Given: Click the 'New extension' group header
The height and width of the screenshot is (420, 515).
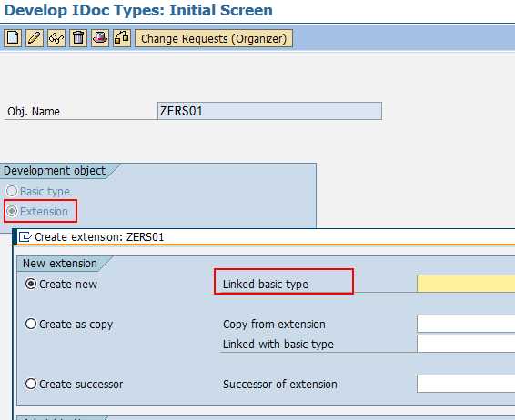Looking at the screenshot, I should tap(60, 264).
